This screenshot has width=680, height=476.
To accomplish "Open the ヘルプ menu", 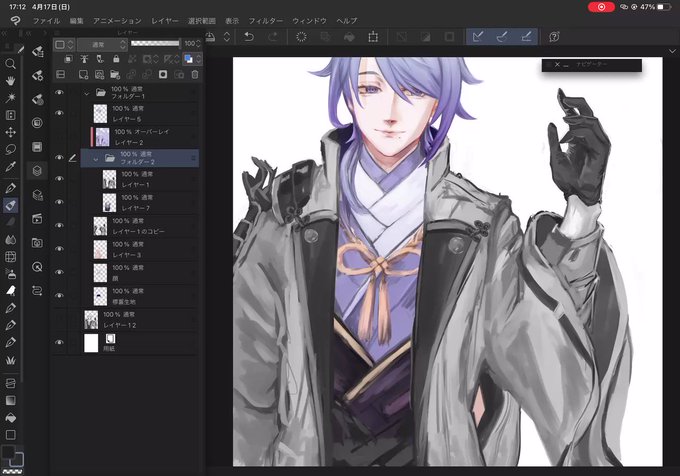I will 347,21.
